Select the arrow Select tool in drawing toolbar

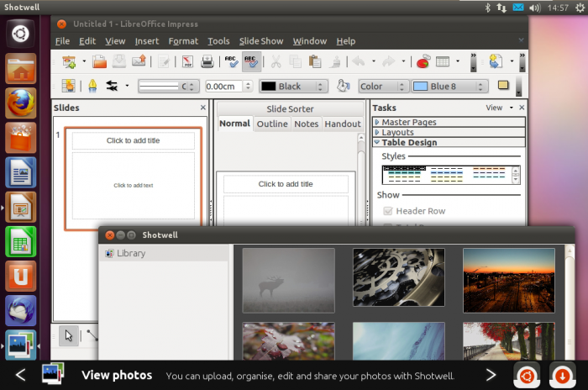click(69, 335)
